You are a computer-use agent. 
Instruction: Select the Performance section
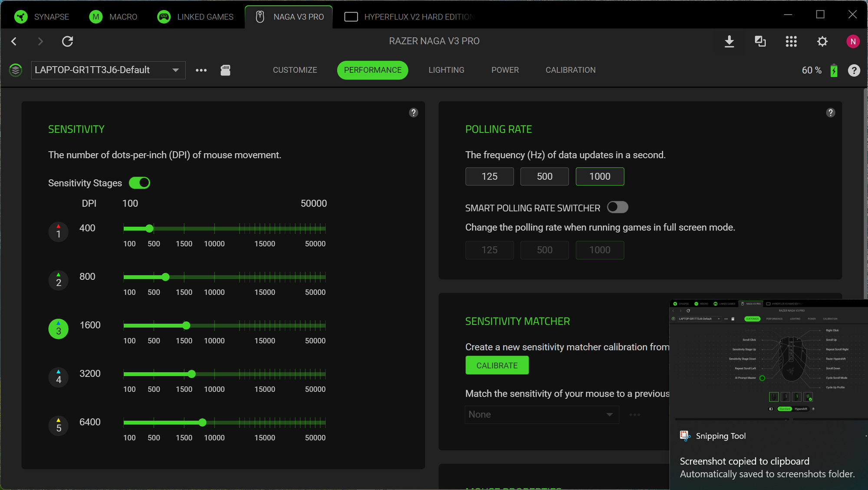point(372,70)
